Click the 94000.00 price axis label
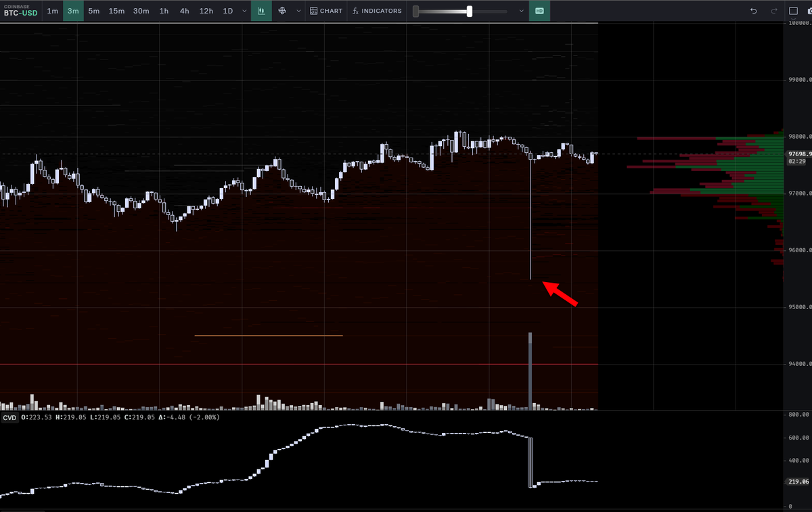 point(800,365)
